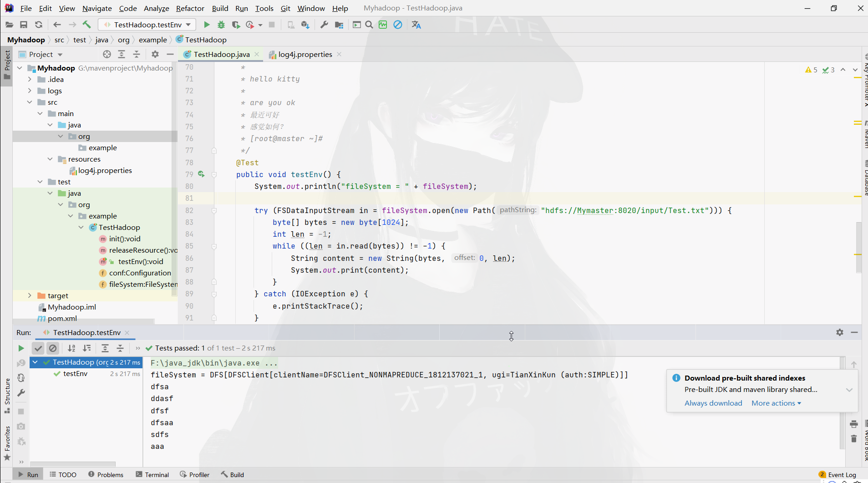
Task: Open Project Structure from the toolbar
Action: coord(340,25)
